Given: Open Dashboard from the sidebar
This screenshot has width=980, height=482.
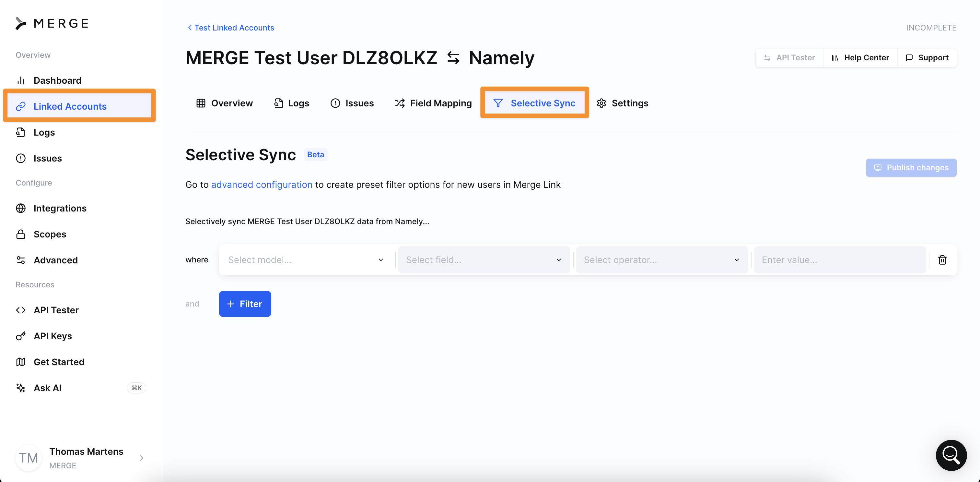Looking at the screenshot, I should click(57, 80).
